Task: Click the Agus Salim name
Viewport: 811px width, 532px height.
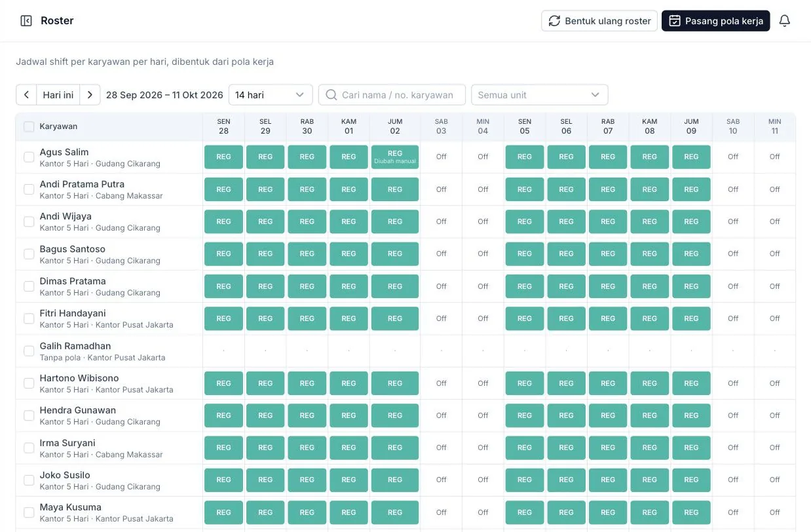Action: [x=64, y=152]
